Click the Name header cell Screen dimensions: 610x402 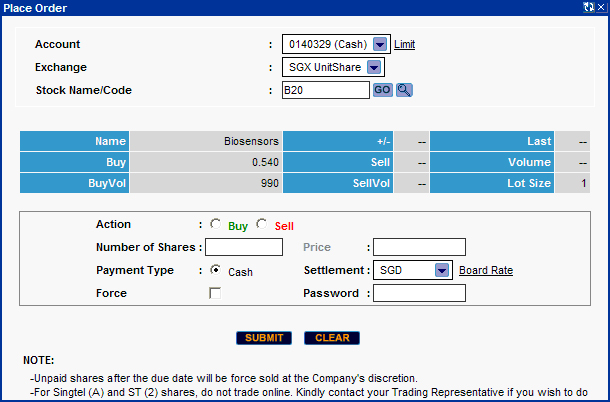click(x=74, y=141)
